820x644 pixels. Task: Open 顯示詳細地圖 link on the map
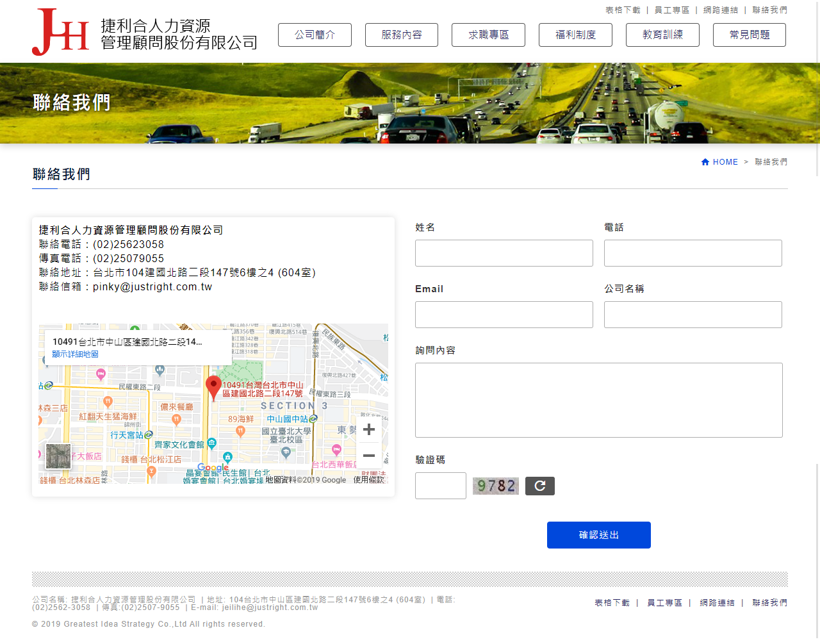pos(76,354)
